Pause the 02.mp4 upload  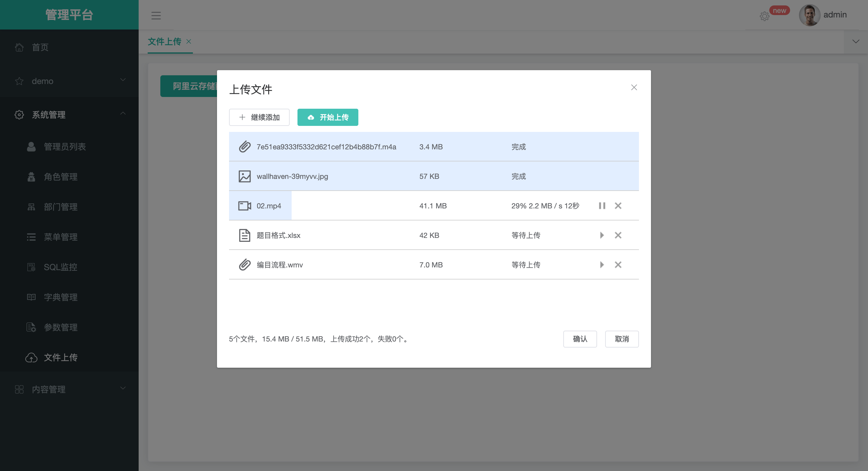pyautogui.click(x=602, y=206)
